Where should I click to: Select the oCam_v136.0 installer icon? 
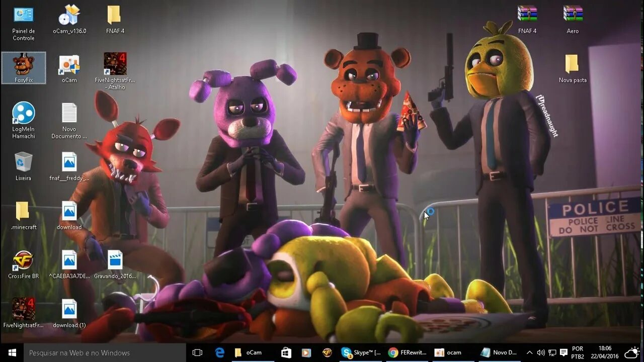69,20
